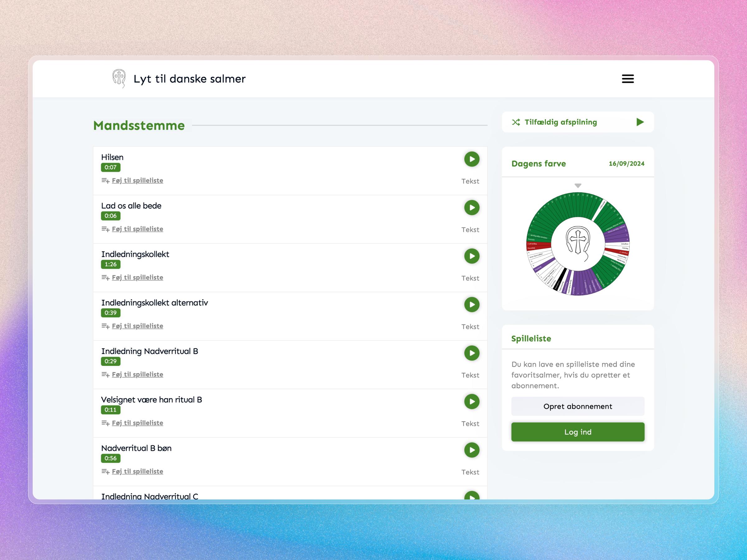Click the 0:07 duration badge on Hilsen
This screenshot has height=560, width=747.
pyautogui.click(x=110, y=167)
